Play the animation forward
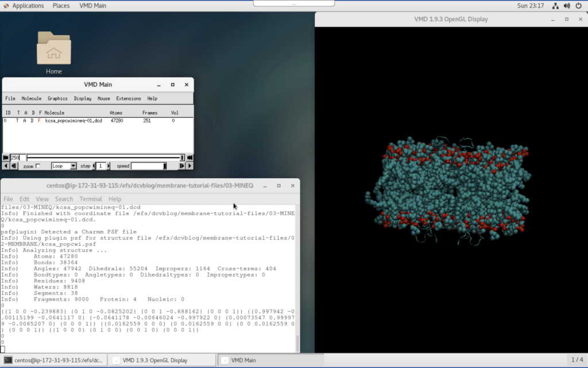This screenshot has width=588, height=368. pos(189,166)
